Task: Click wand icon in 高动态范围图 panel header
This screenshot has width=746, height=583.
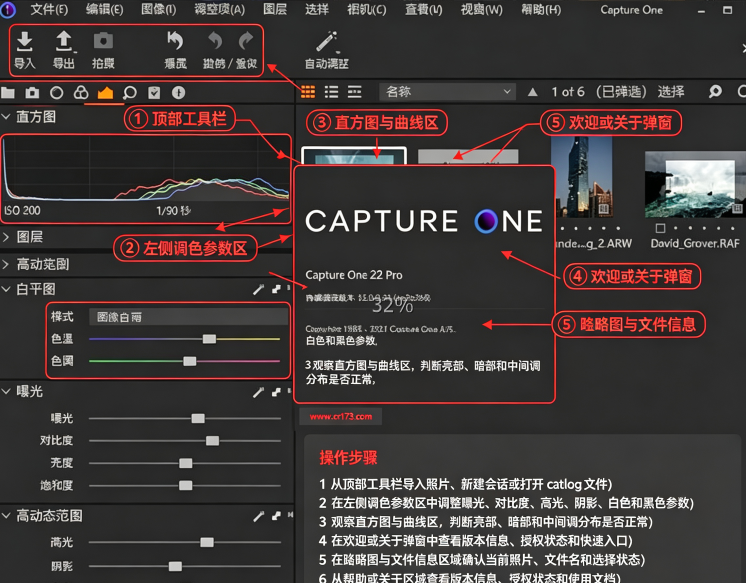Action: (x=258, y=516)
